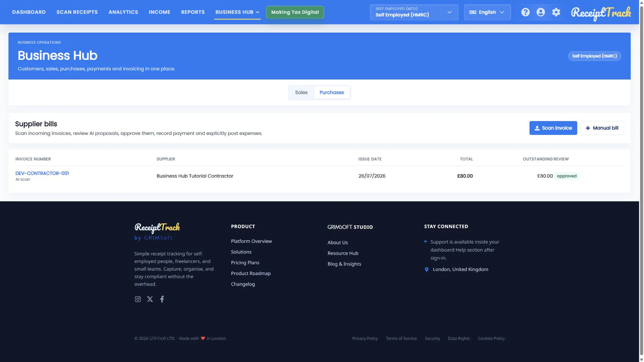Open the Facebook icon in footer
The width and height of the screenshot is (644, 362).
pos(162,299)
